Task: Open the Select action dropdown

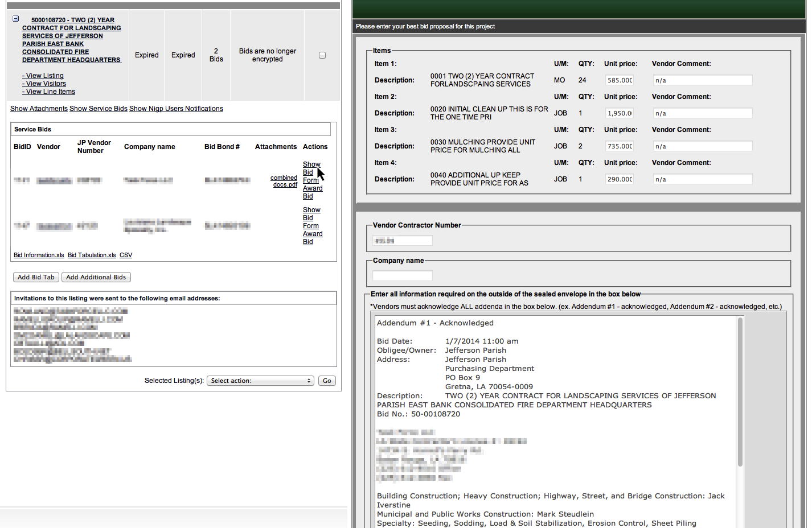Action: 260,381
